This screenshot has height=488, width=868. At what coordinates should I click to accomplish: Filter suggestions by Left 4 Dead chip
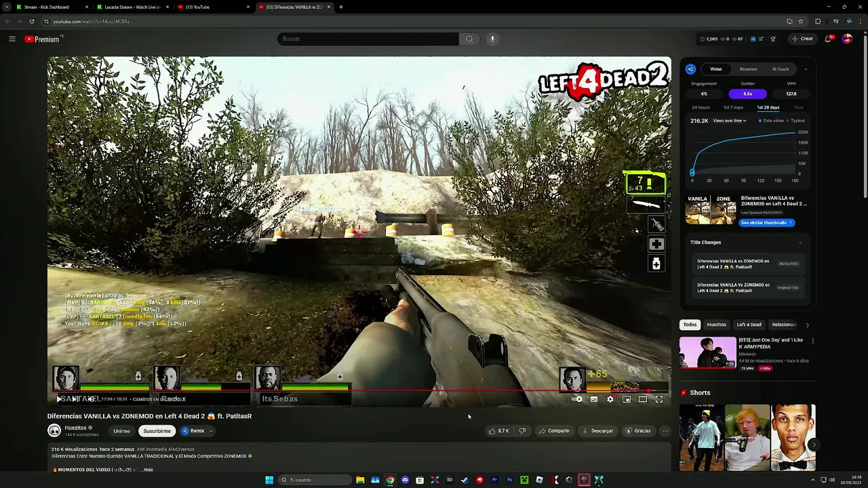[749, 325]
